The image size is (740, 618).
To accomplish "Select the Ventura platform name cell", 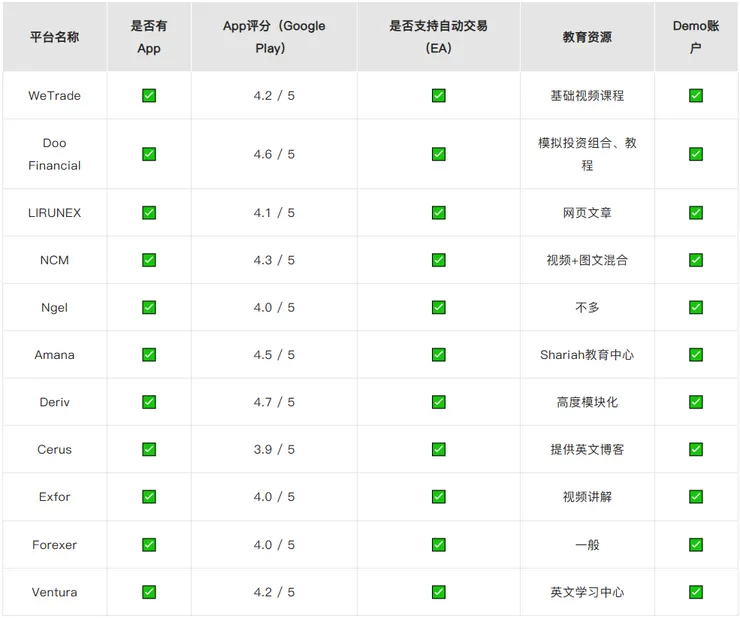I will pos(55,592).
